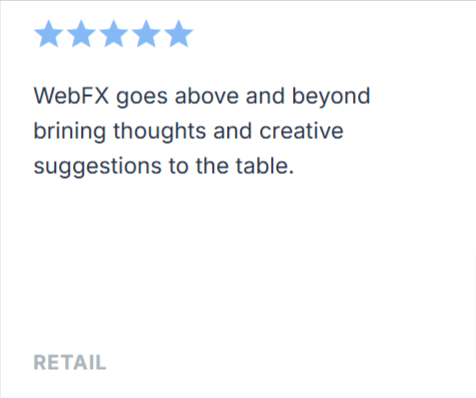The image size is (476, 398).
Task: Click the word table ending the review
Action: click(x=265, y=166)
